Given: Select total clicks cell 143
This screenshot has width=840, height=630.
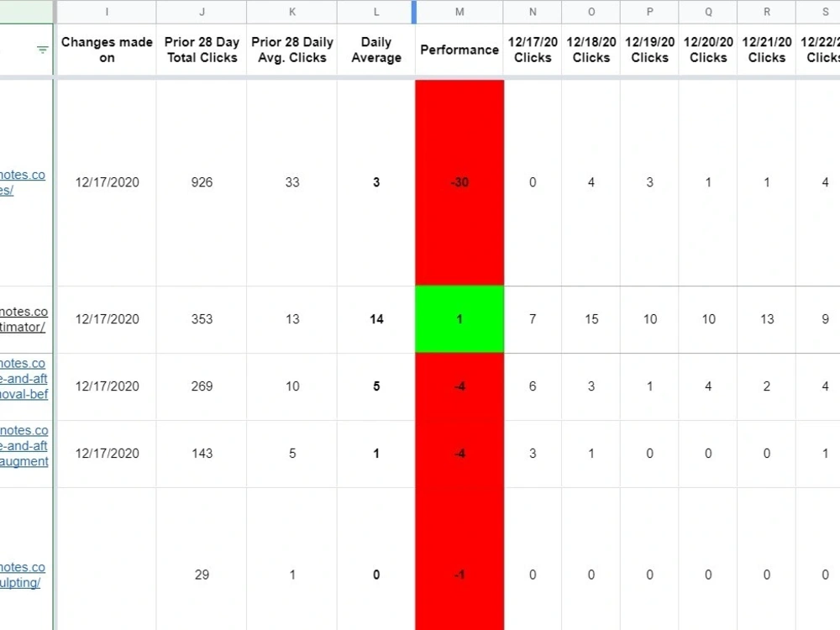Looking at the screenshot, I should click(x=202, y=454).
